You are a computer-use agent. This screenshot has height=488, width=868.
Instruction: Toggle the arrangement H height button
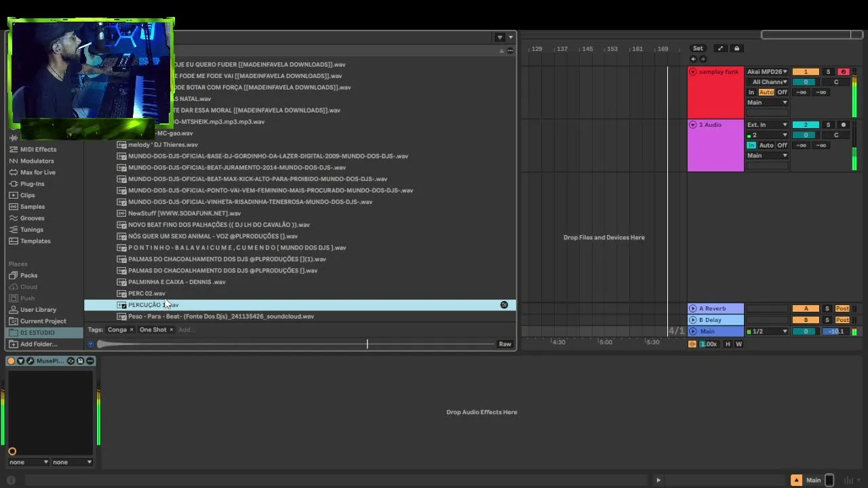point(728,344)
